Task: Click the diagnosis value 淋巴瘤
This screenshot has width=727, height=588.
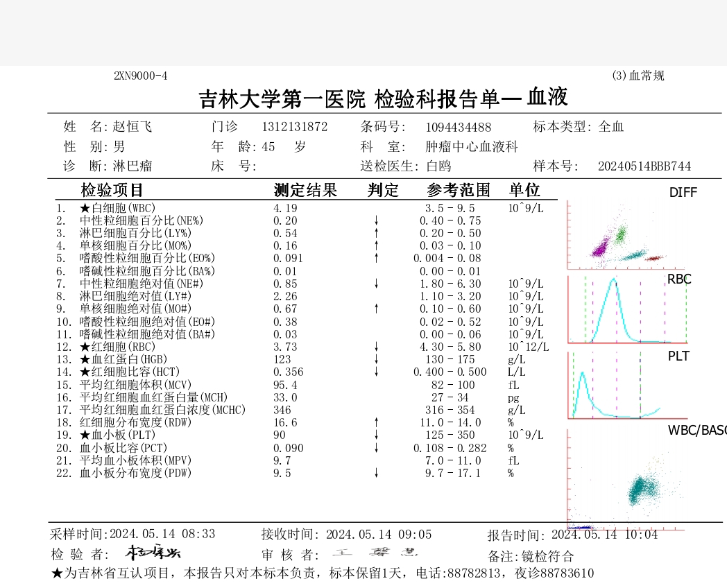Action: (x=132, y=166)
